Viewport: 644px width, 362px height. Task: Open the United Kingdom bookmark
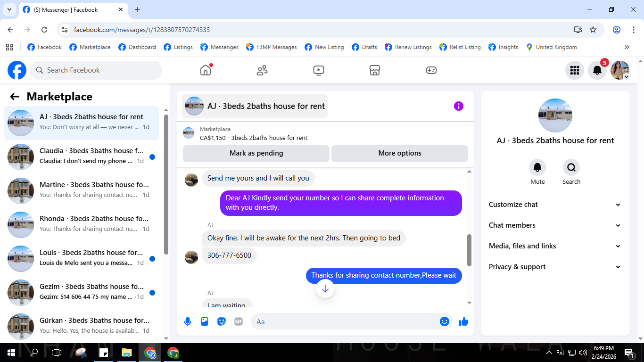552,47
